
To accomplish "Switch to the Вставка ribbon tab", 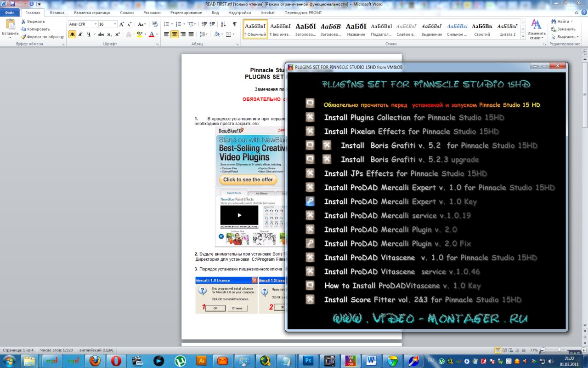I will (x=57, y=13).
